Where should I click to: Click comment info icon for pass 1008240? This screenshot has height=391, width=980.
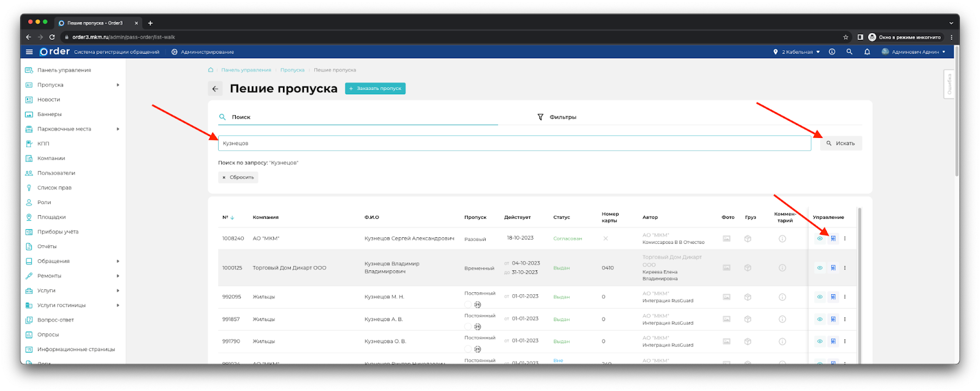click(782, 238)
